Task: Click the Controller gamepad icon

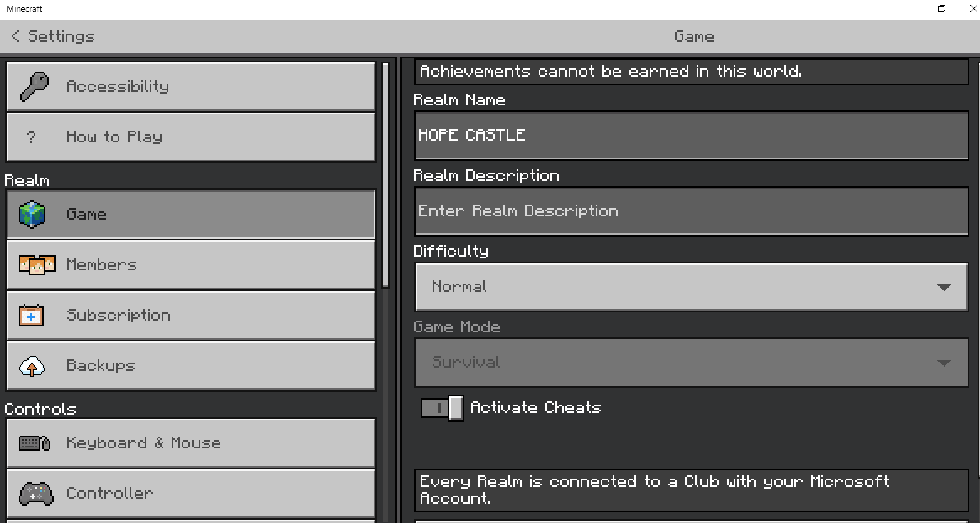Action: (x=36, y=493)
